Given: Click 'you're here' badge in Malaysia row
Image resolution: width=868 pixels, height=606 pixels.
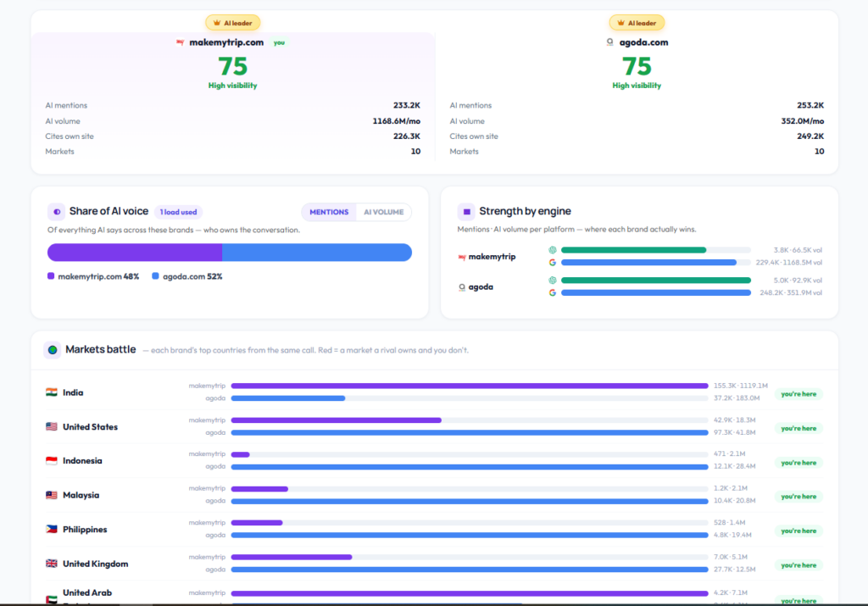Looking at the screenshot, I should coord(798,497).
